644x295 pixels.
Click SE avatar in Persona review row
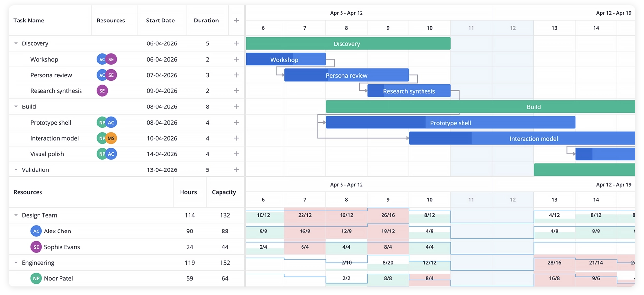(111, 75)
